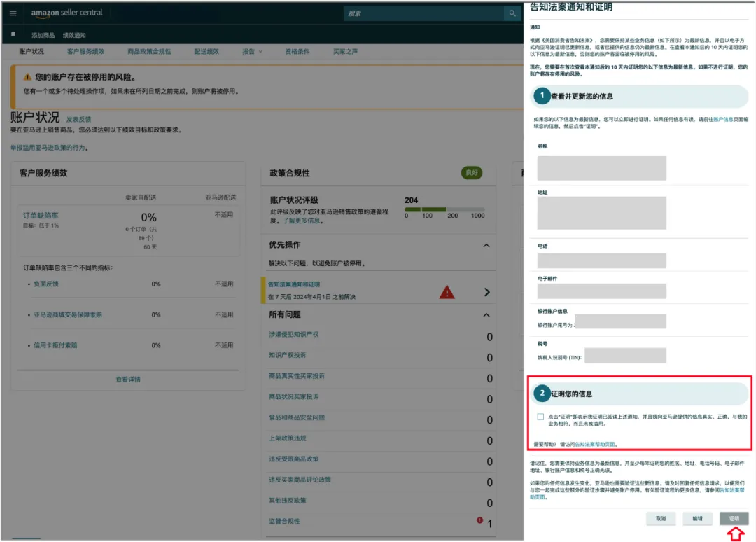Check the 证明 confirmation checkbox
Image resolution: width=756 pixels, height=542 pixels.
point(540,417)
